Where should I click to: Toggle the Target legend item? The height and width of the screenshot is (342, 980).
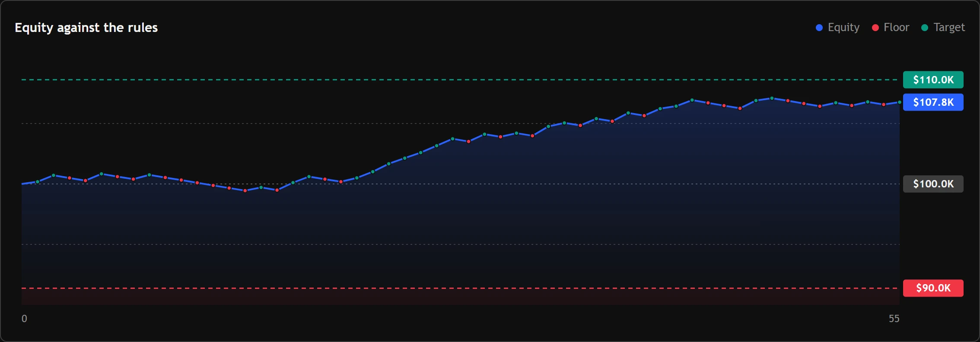tap(943, 28)
